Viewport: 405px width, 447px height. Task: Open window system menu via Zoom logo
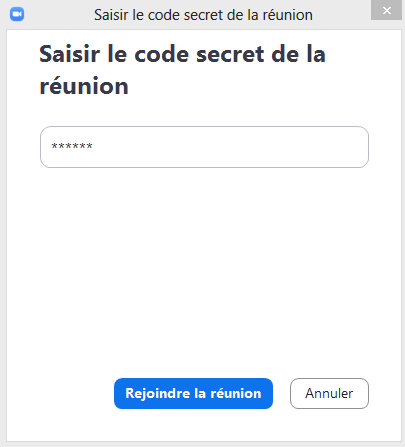click(17, 14)
